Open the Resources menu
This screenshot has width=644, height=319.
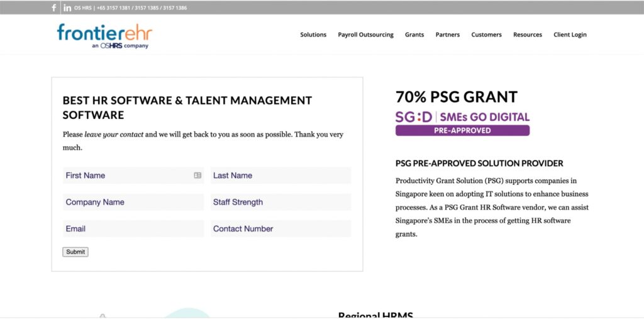click(527, 35)
